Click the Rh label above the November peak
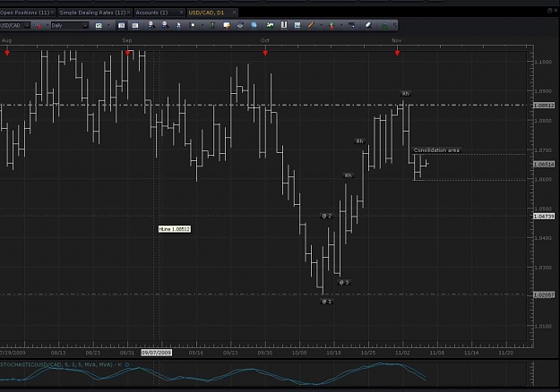The height and width of the screenshot is (392, 560). click(405, 94)
